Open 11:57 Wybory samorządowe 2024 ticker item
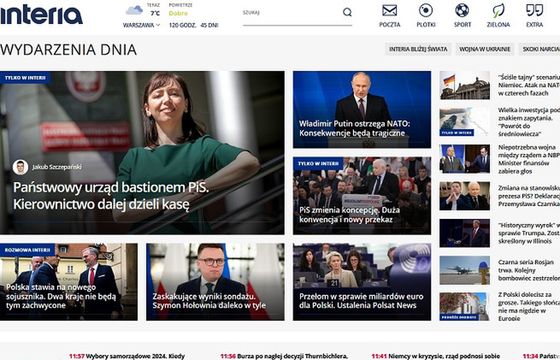560x360 pixels. [x=127, y=356]
